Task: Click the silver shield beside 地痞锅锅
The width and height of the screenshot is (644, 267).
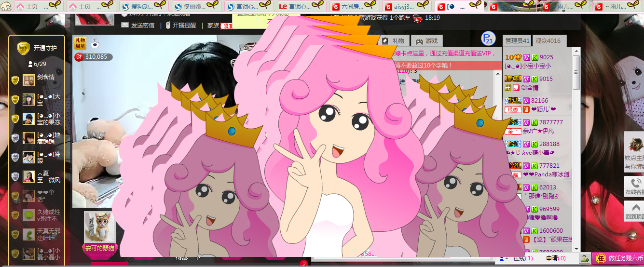Action: pos(15,138)
